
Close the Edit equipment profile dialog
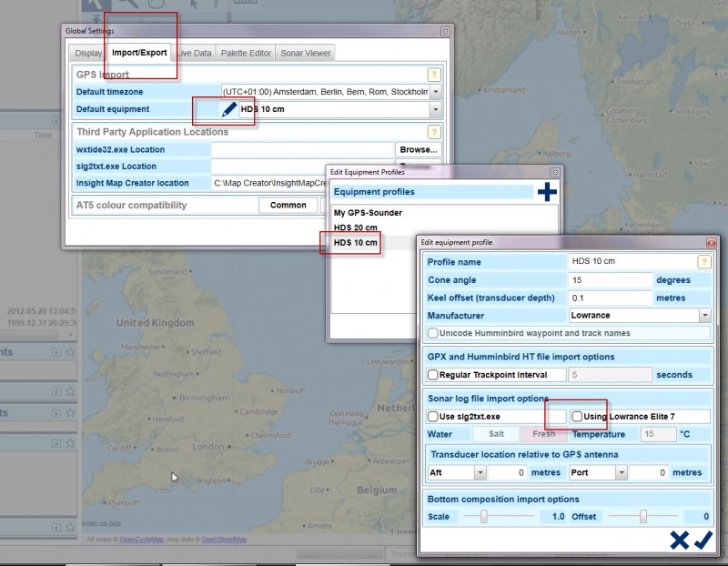coord(711,243)
